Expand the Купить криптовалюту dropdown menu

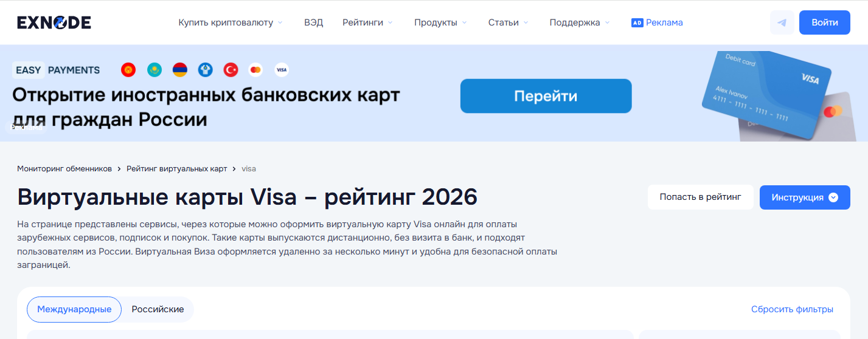pos(230,22)
